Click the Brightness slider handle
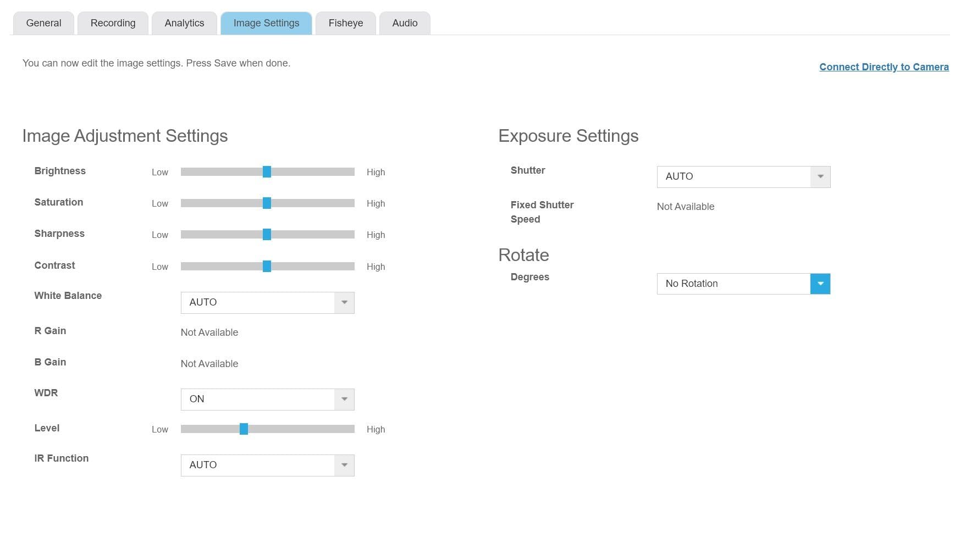 [267, 172]
